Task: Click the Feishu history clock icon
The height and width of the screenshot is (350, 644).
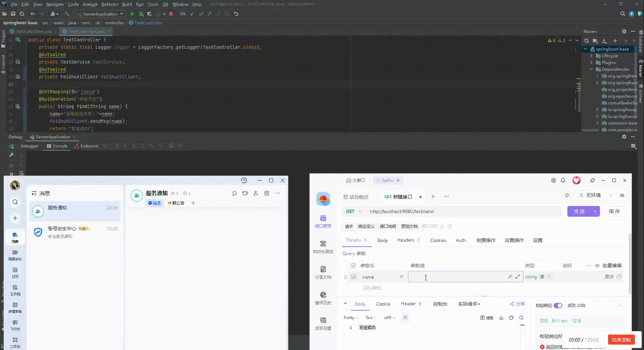Action: (x=244, y=180)
